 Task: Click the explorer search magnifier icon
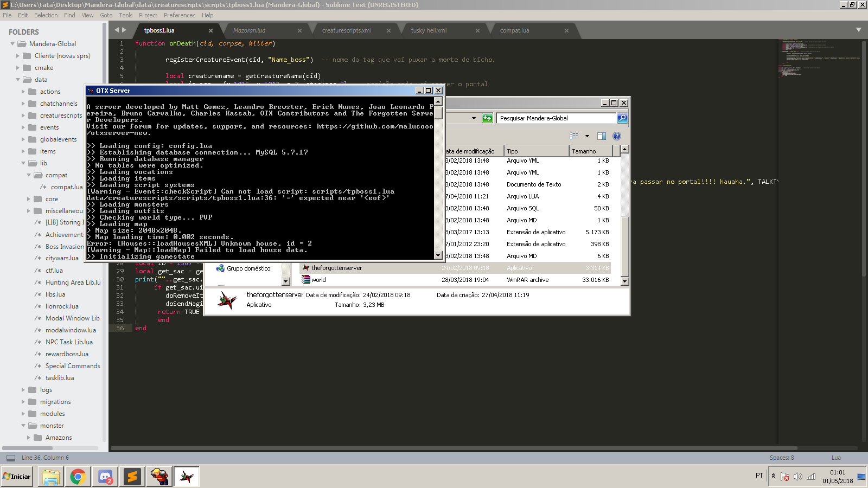coord(622,118)
